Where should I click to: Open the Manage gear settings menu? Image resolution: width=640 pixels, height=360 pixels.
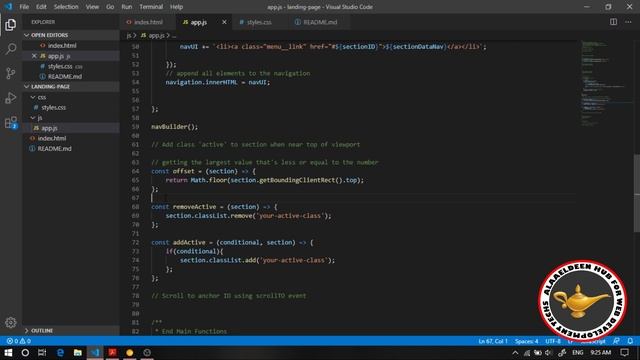click(11, 322)
